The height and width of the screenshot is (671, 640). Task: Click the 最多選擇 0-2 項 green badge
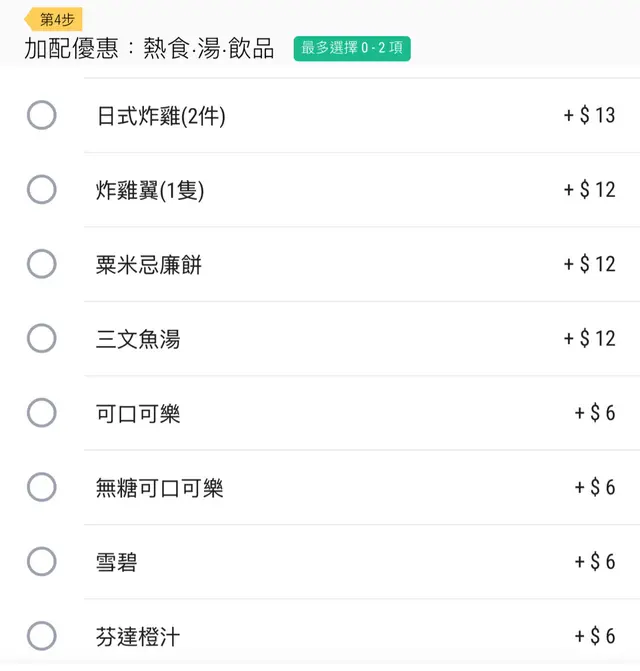tap(352, 48)
